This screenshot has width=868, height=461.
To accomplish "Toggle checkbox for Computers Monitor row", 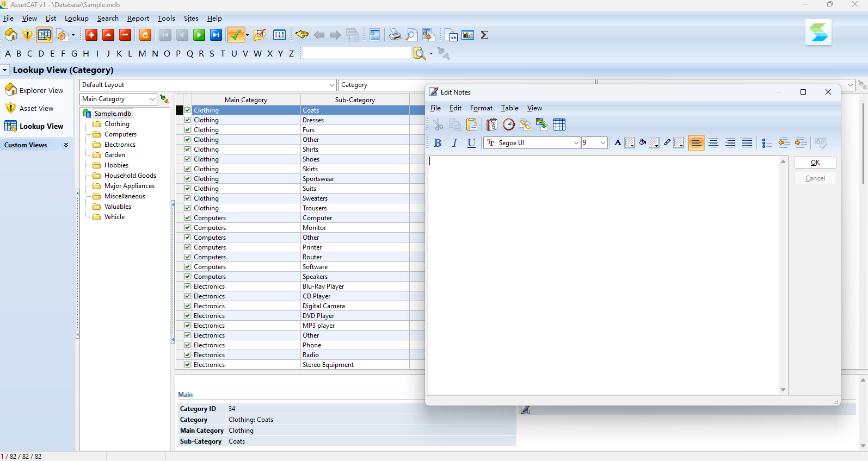I will click(188, 227).
